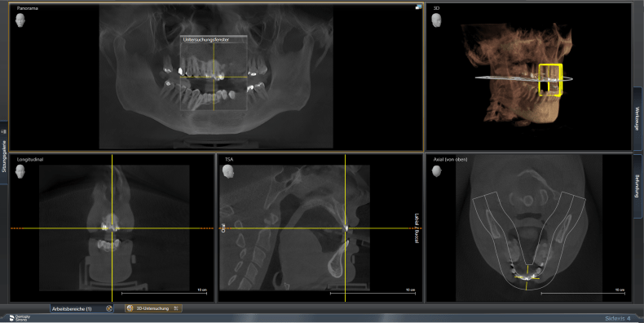Click the yellow crosshair marker in Axial view
The width and height of the screenshot is (644, 323).
tap(527, 278)
